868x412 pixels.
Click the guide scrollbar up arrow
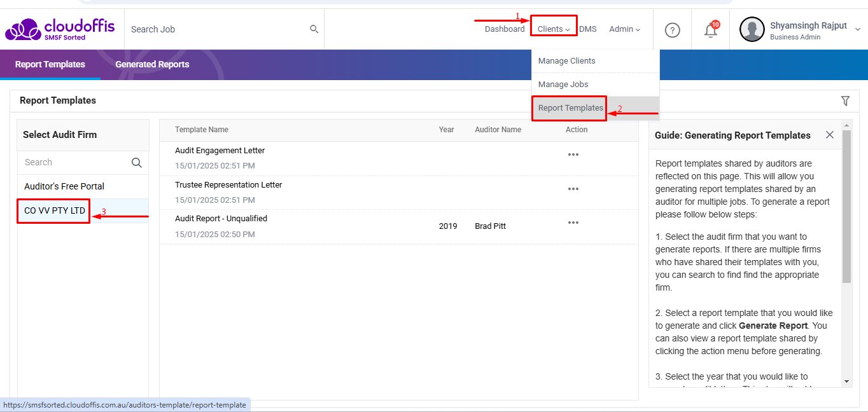[846, 125]
